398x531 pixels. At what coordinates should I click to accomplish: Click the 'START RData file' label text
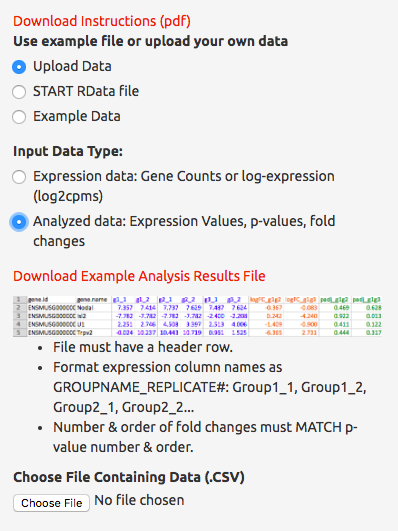(x=86, y=91)
